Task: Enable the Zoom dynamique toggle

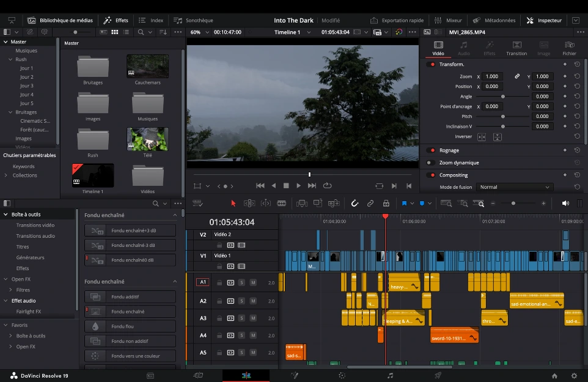Action: pyautogui.click(x=430, y=163)
